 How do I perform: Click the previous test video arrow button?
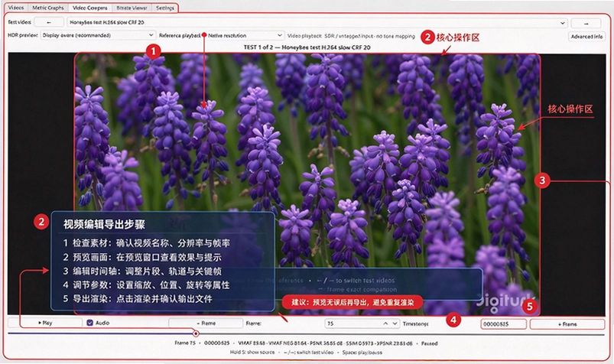49,23
